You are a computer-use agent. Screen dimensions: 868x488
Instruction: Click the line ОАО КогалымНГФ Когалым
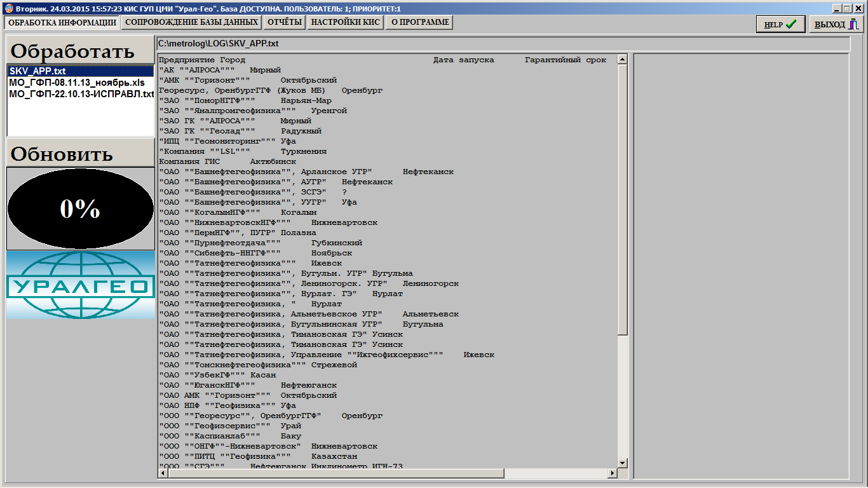[237, 212]
